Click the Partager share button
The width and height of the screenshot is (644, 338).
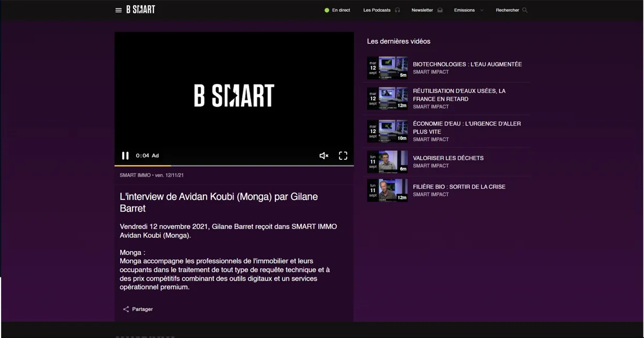tap(143, 309)
